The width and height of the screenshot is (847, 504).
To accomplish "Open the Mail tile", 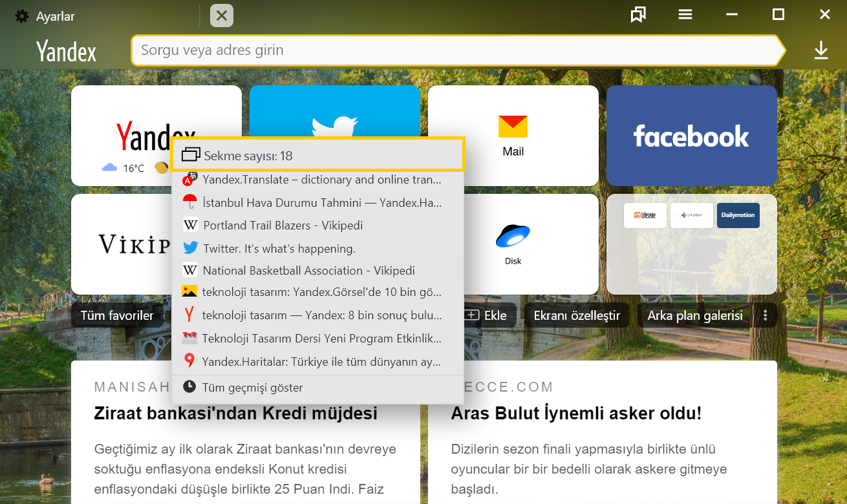I will 513,136.
